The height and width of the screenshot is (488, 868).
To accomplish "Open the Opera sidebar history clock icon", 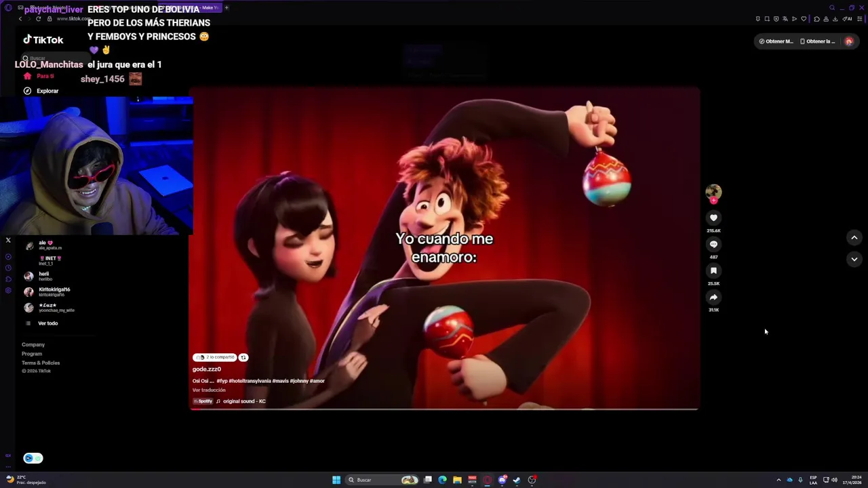I will (x=8, y=268).
